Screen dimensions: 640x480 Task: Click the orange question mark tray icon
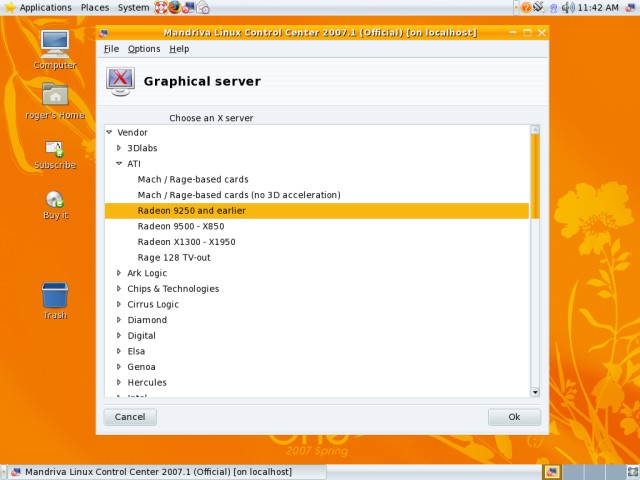tap(526, 7)
